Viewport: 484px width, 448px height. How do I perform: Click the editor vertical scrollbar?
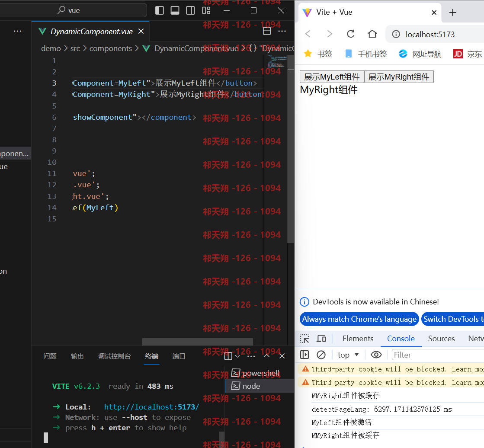coord(291,150)
